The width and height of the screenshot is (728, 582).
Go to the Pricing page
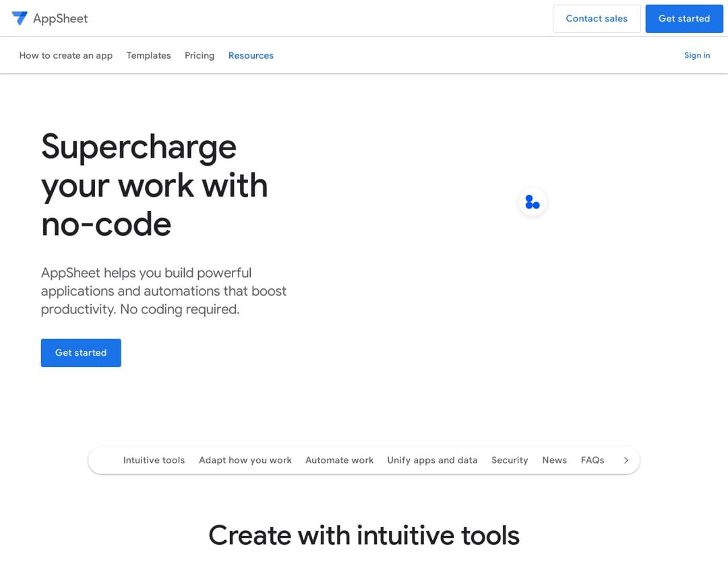tap(200, 55)
